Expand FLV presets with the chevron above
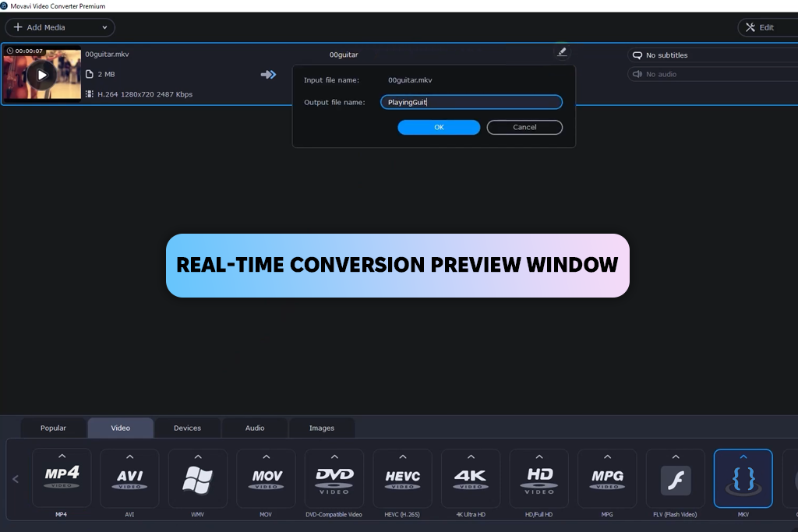798x532 pixels. coord(676,456)
